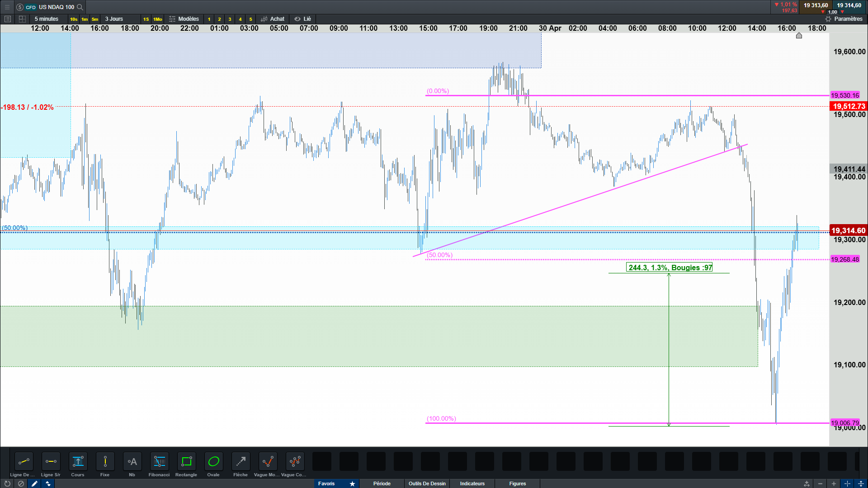
Task: Click the Nb text annotation tool
Action: click(132, 462)
